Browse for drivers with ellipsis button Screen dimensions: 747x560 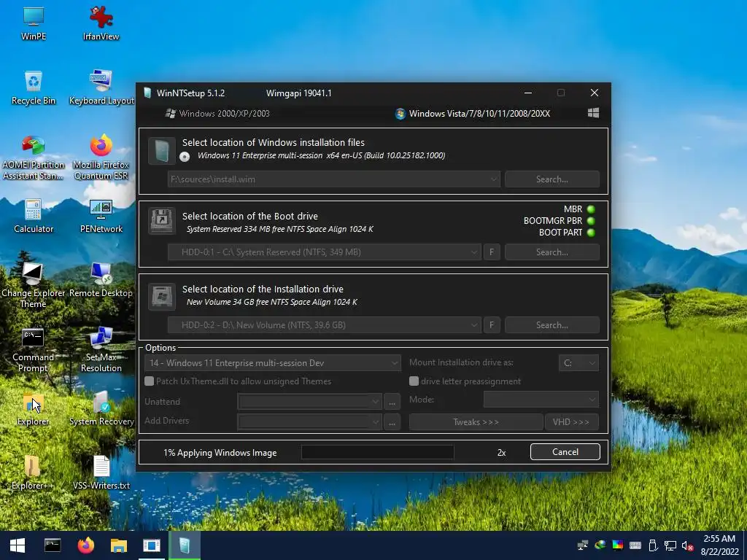click(x=392, y=422)
